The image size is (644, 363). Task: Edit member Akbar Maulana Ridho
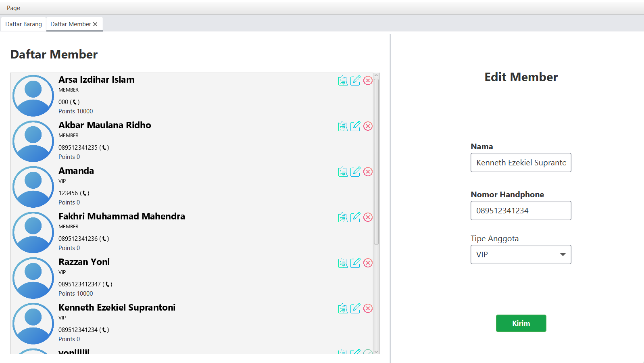(x=355, y=126)
